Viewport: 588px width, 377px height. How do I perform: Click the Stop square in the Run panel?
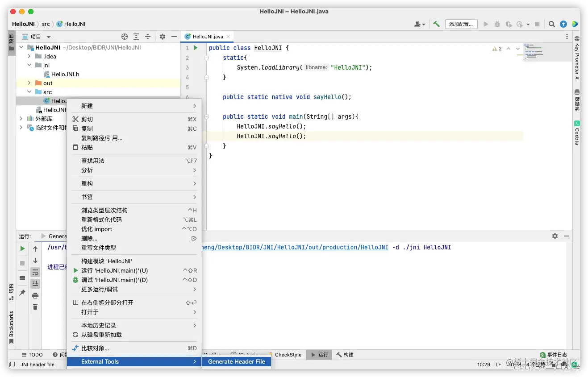click(22, 263)
